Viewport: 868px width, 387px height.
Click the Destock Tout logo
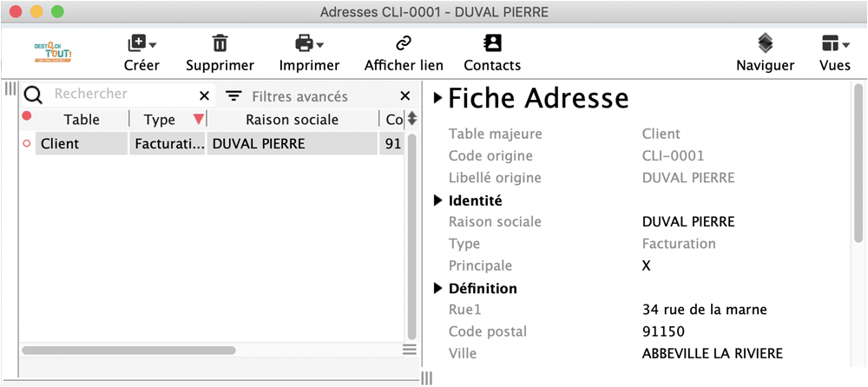point(53,53)
